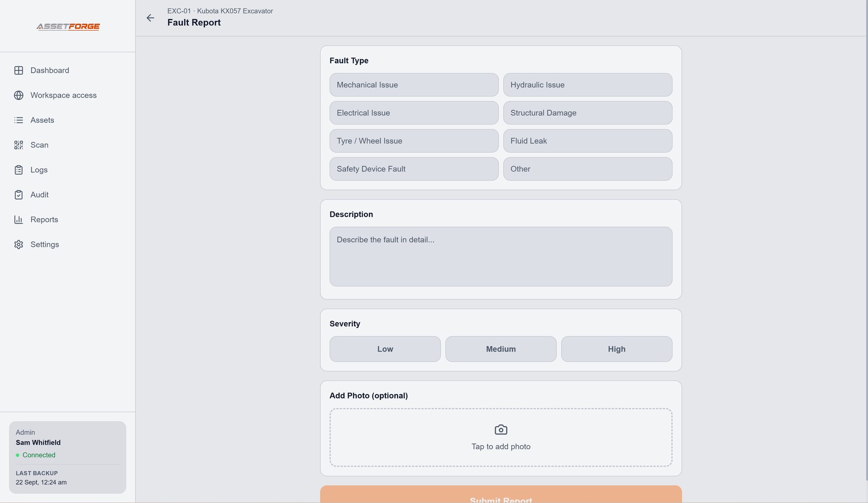Viewport: 868px width, 503px height.
Task: Set severity to Low
Action: (x=385, y=349)
